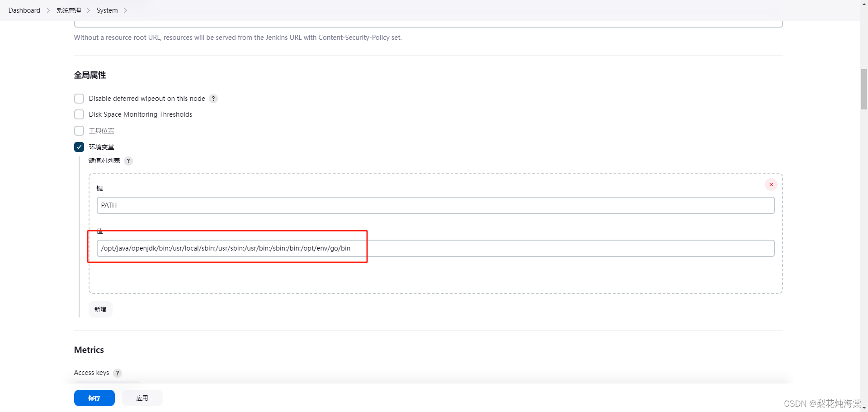Screen dimensions: 868x412
Task: Select the Metrics section heading
Action: pos(89,350)
